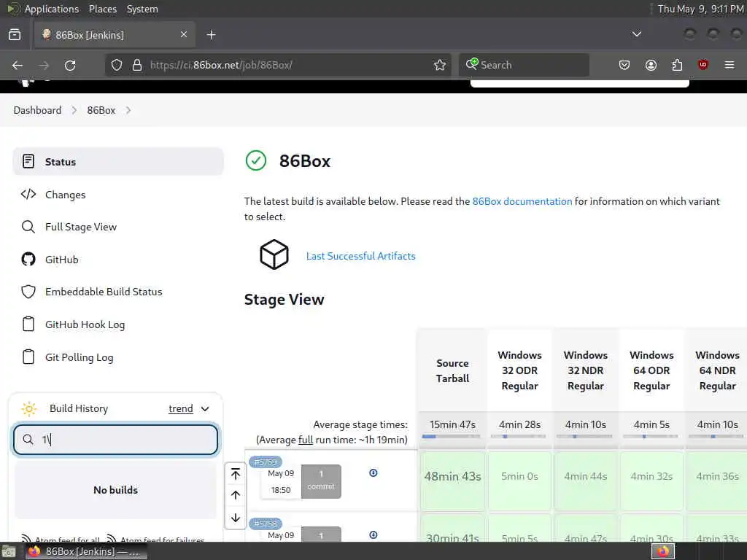Click the 48min 43s Source Tarball cell
Viewport: 747px width, 560px height.
click(x=452, y=481)
